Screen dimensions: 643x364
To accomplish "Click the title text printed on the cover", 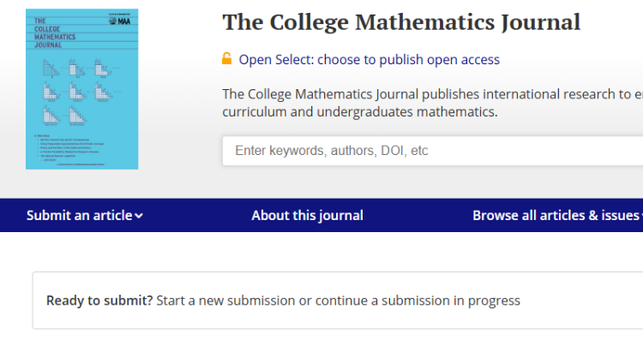I will [x=55, y=33].
